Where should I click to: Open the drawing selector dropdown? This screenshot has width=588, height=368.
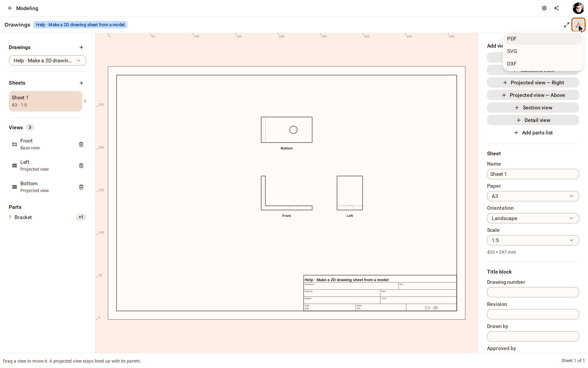tap(48, 60)
